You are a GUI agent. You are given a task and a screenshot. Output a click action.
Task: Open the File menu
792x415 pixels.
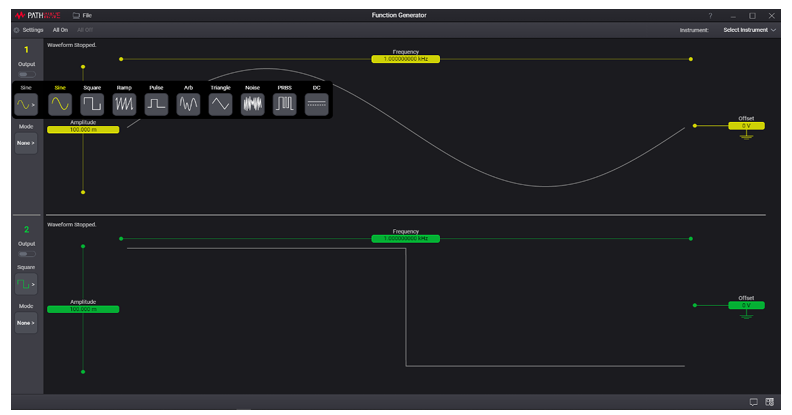pos(82,16)
